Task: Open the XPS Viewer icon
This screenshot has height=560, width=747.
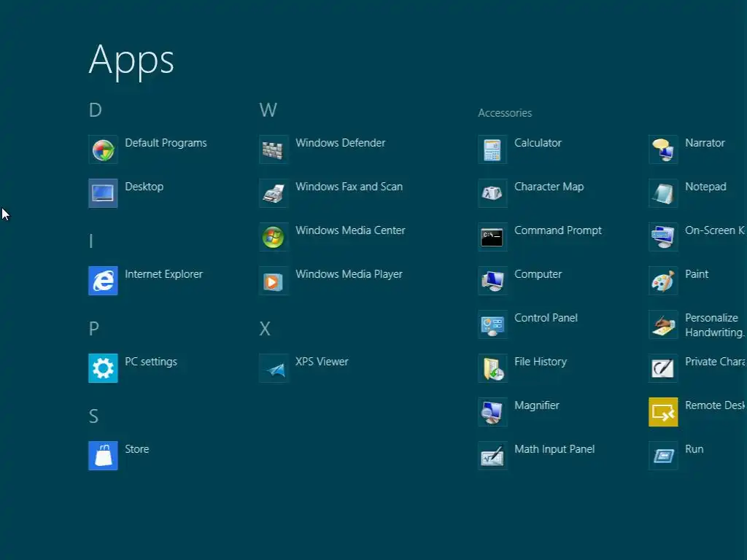Action: (274, 368)
